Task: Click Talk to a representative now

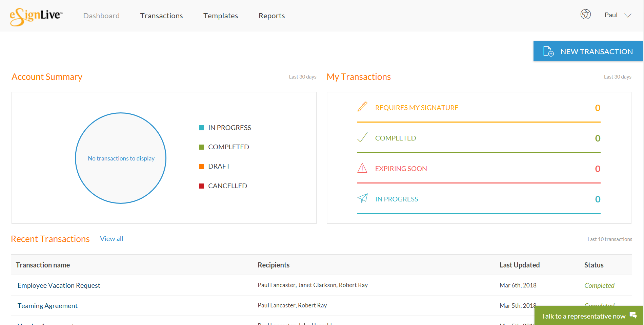Action: (589, 316)
